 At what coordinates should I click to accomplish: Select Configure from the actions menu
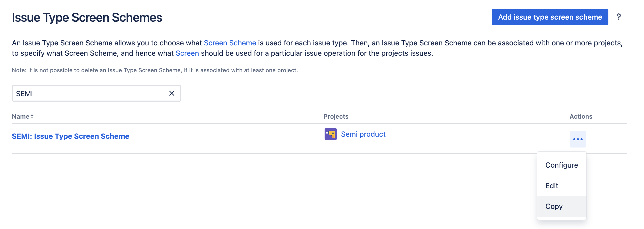[561, 165]
